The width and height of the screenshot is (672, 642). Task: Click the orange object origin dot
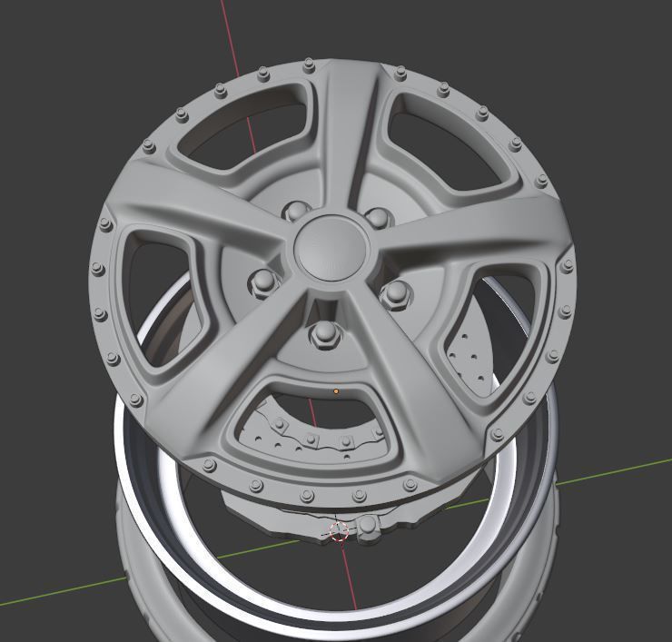click(x=336, y=391)
